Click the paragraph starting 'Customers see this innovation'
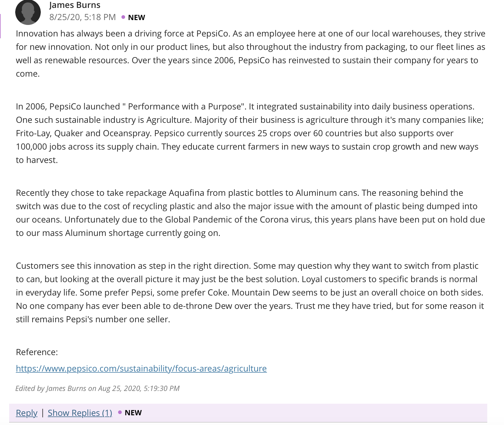 (250, 292)
